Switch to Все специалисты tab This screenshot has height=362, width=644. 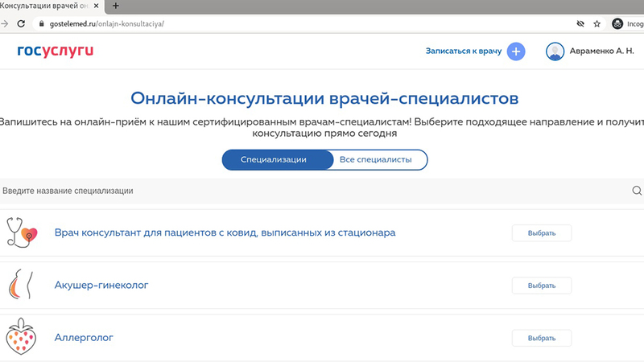[x=376, y=159]
